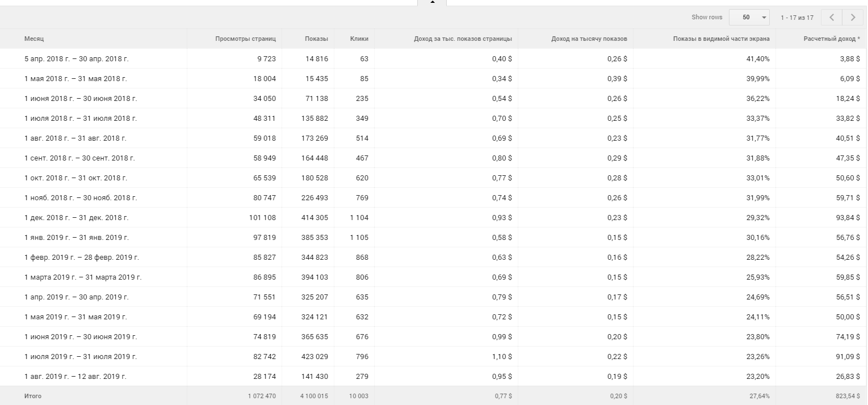Sort by Просмотры страниц column
This screenshot has width=868, height=405.
pyautogui.click(x=245, y=39)
